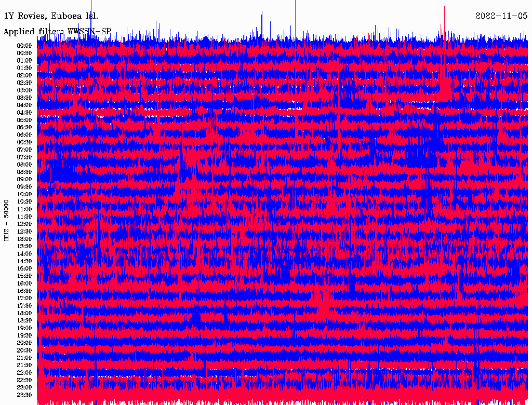
Task: Select the 01:30 time row label
Action: (x=24, y=68)
